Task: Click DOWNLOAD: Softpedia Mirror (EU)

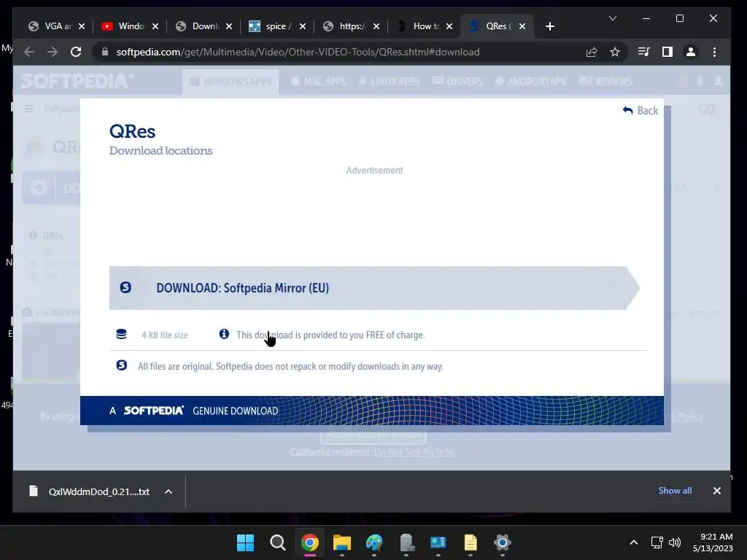Action: click(374, 288)
